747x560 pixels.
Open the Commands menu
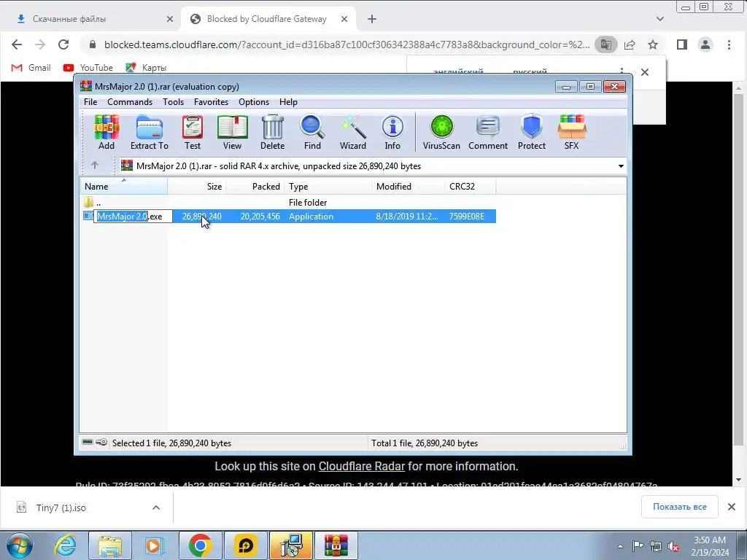[130, 102]
